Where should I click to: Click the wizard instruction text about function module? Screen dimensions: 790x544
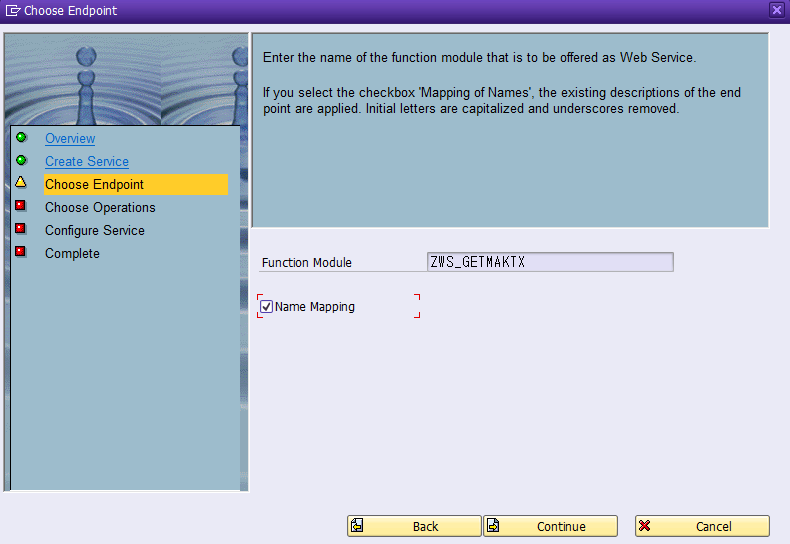tap(479, 57)
